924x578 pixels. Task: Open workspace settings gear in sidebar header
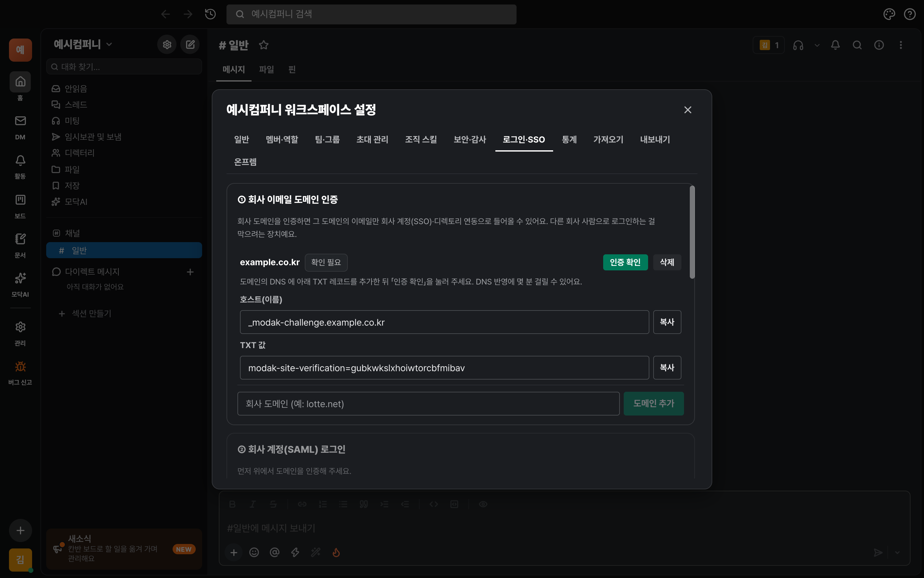click(167, 45)
